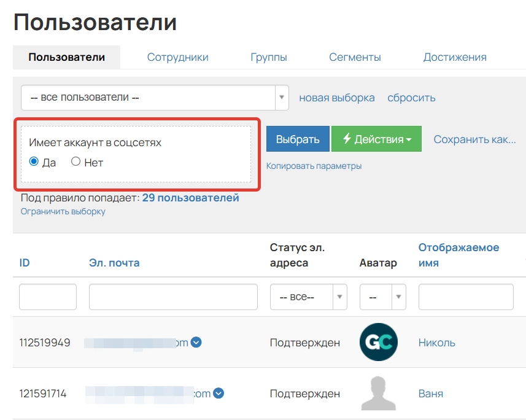Click the default avatar placeholder for Ваня
The height and width of the screenshot is (420, 526).
pyautogui.click(x=378, y=393)
